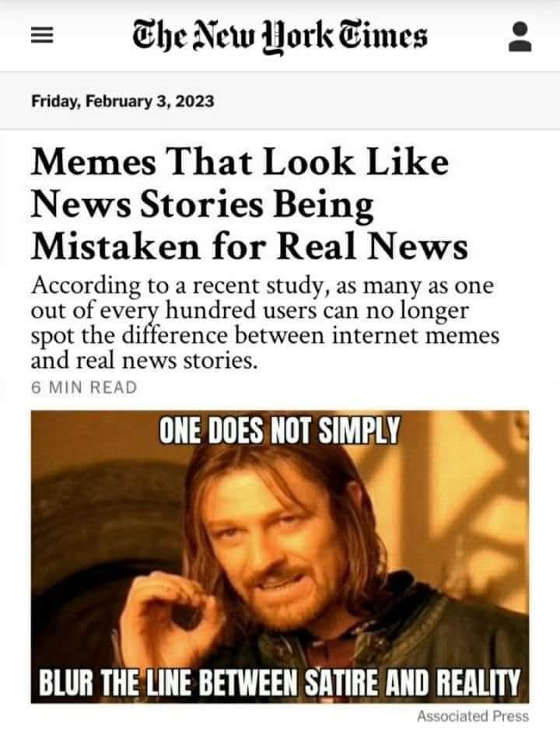Screen dimensions: 560x731
Task: Click the ONE DOES NOT SIMPLY caption text
Action: pos(279,430)
